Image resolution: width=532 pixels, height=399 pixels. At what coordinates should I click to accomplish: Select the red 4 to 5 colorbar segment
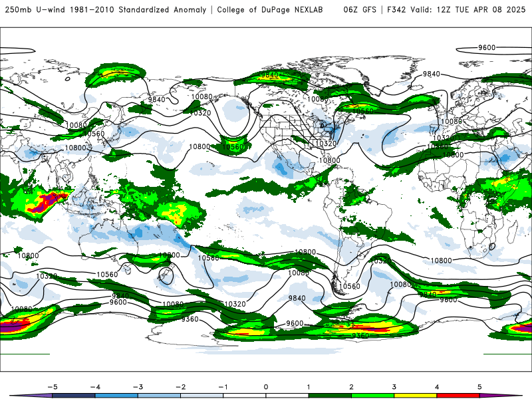458,396
